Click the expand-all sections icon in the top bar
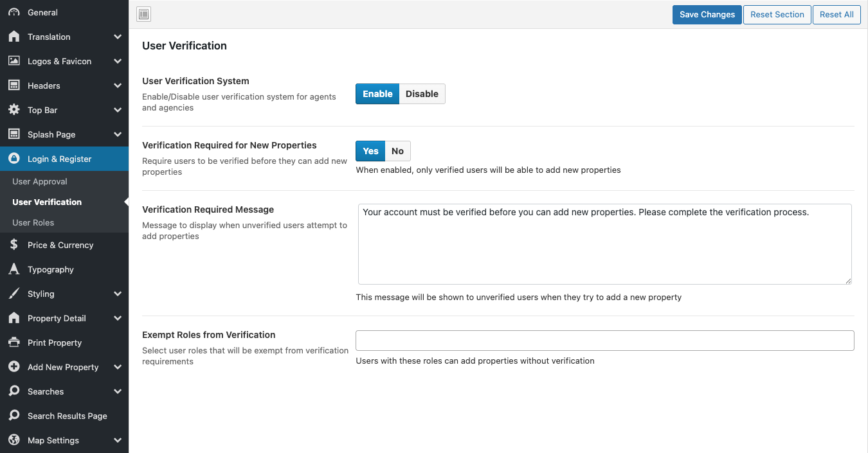This screenshot has height=453, width=868. pos(144,14)
